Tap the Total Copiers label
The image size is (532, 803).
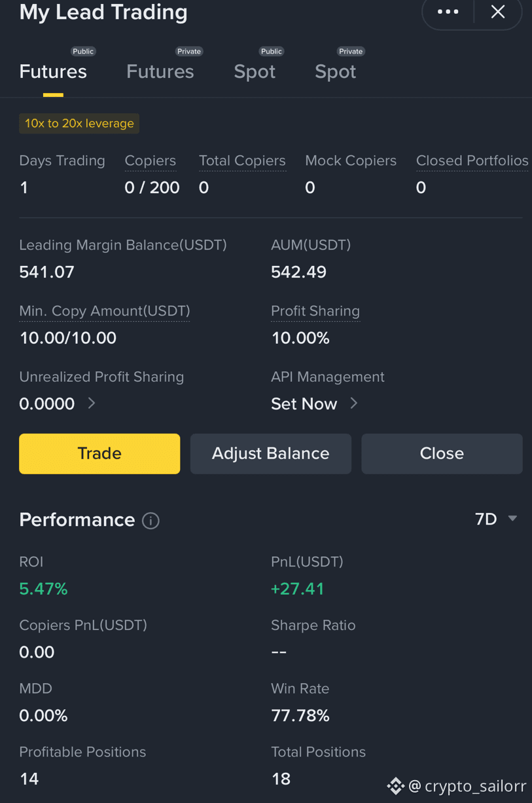click(242, 161)
